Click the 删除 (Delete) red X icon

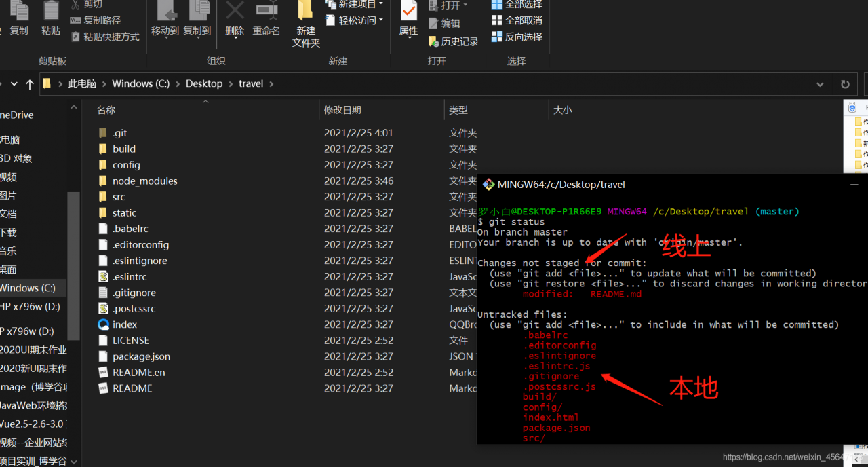(x=235, y=10)
